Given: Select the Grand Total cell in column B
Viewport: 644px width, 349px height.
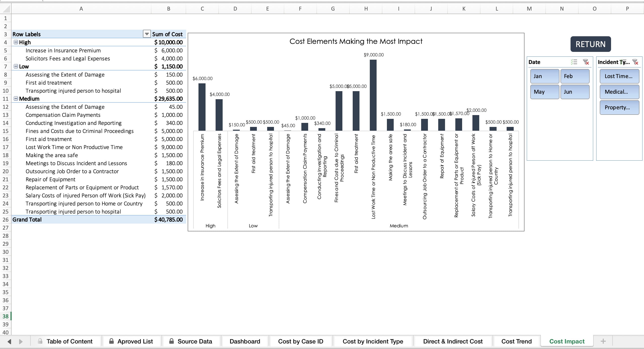Looking at the screenshot, I should pyautogui.click(x=169, y=219).
